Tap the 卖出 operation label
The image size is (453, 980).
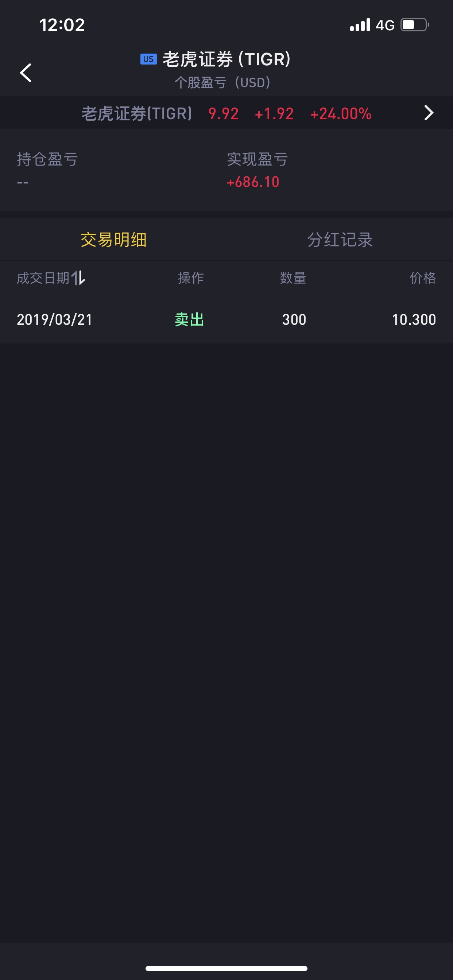(190, 320)
